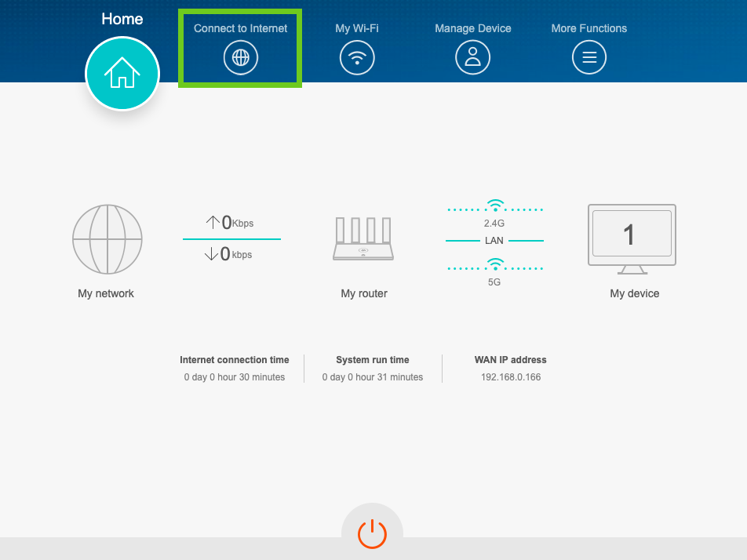The width and height of the screenshot is (747, 560).
Task: Click the Home house icon
Action: click(x=122, y=74)
